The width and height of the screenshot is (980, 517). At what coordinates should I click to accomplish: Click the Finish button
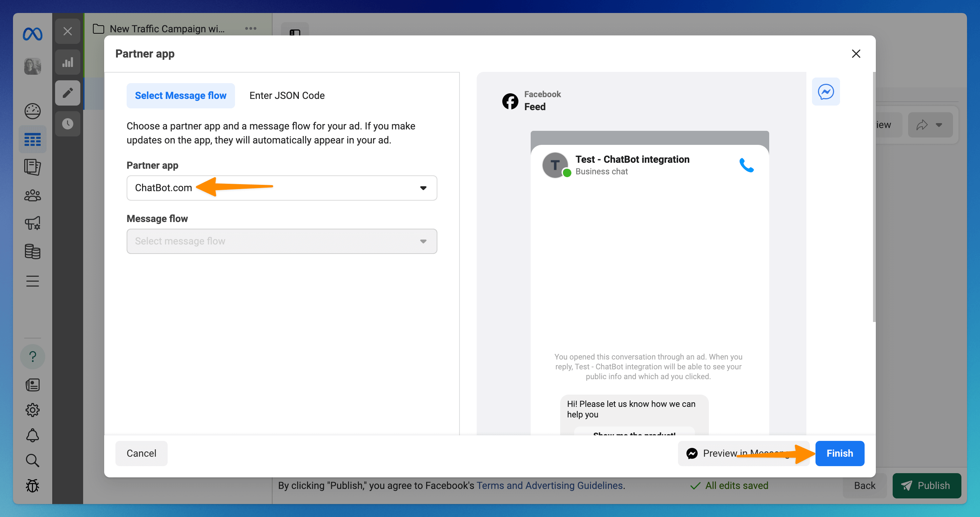pos(839,453)
